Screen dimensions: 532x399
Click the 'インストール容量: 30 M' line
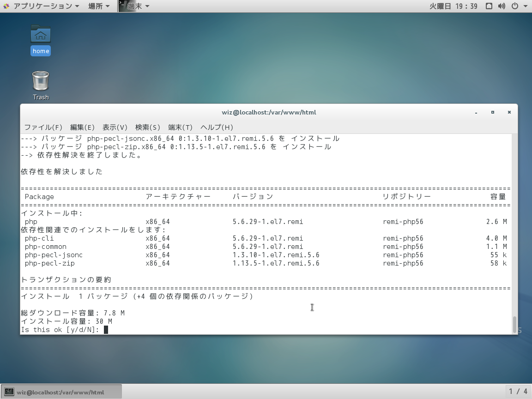pos(66,321)
